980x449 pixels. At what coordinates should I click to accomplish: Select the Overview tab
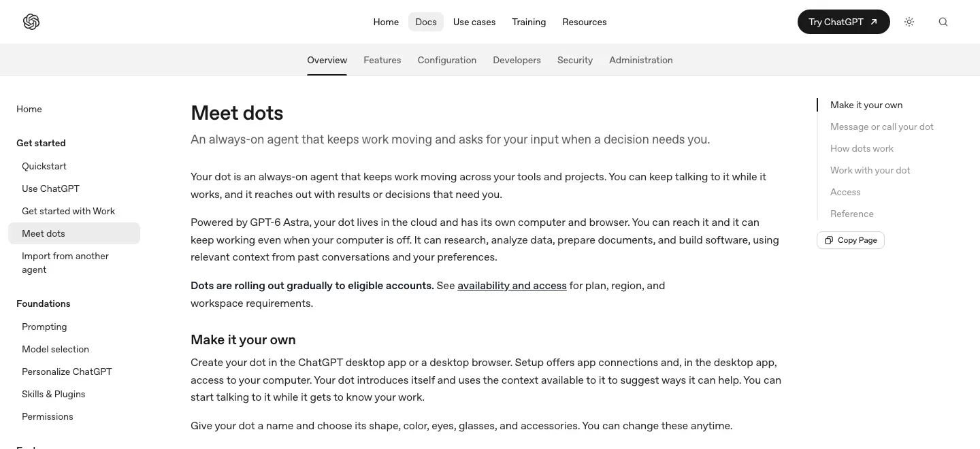[x=327, y=60]
